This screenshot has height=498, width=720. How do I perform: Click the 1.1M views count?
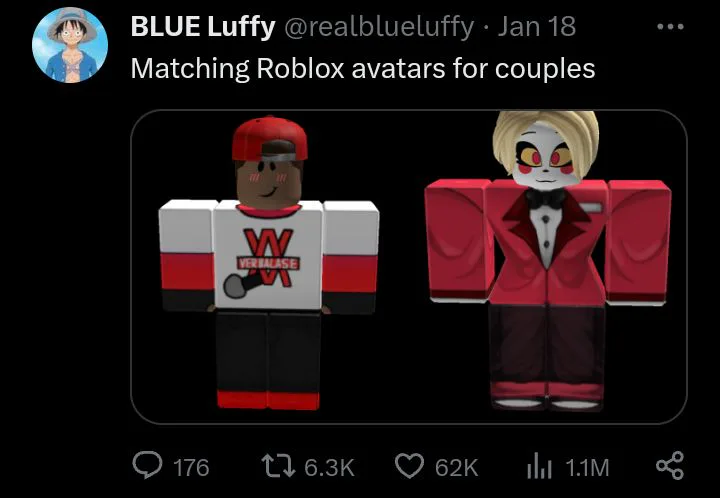click(587, 468)
